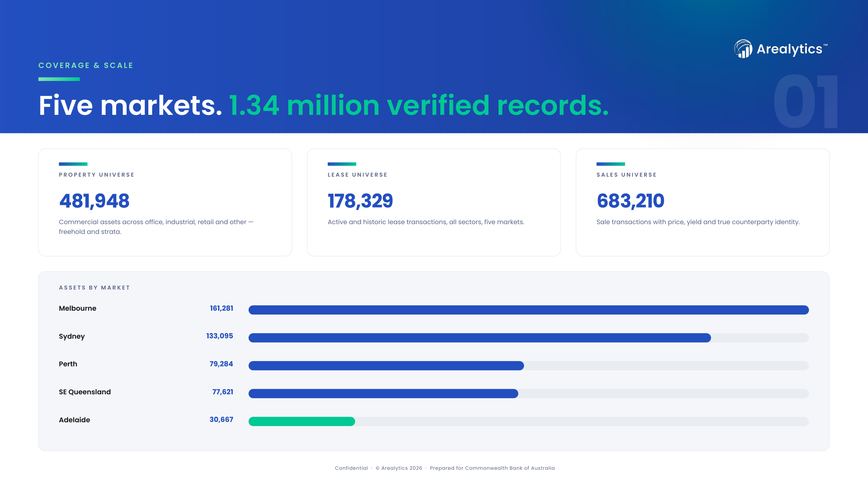This screenshot has width=868, height=488.
Task: Click the sale transactions description text
Action: 698,222
